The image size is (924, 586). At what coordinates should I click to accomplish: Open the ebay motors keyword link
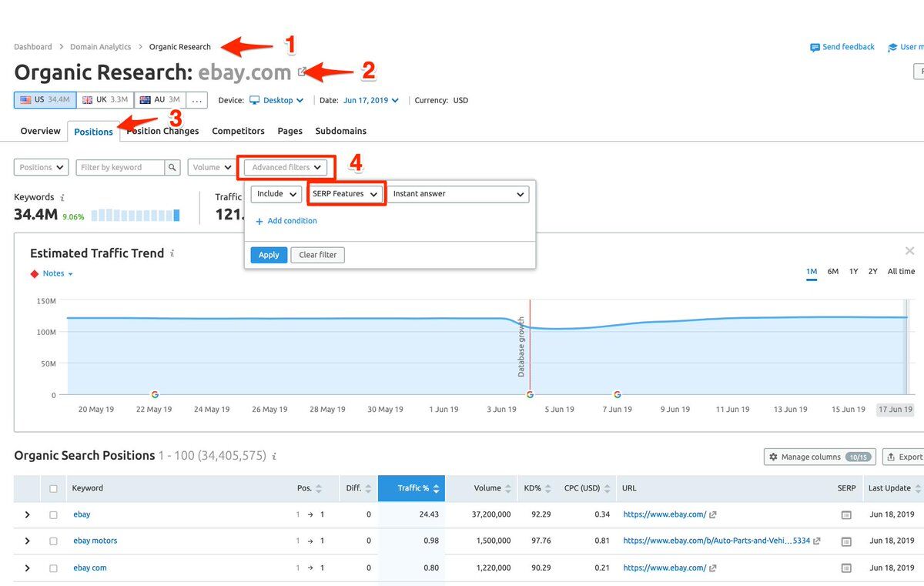(x=95, y=541)
